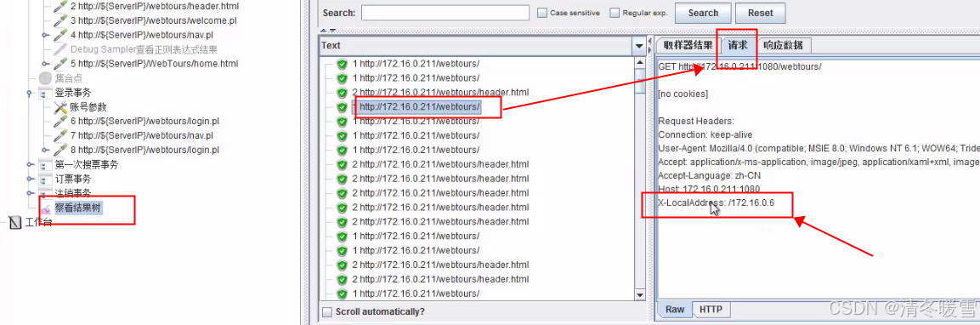Click the Request Headers: line
The height and width of the screenshot is (325, 980).
696,121
